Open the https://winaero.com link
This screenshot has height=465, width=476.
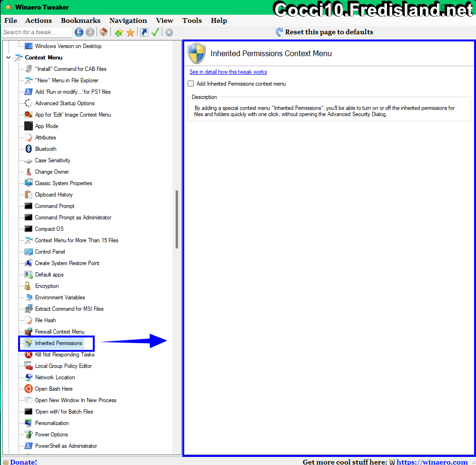coord(432,462)
